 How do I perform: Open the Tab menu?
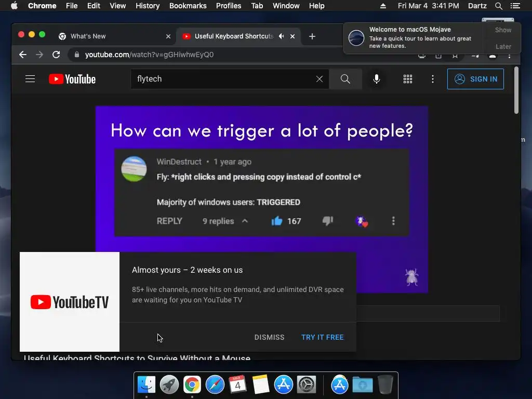click(x=257, y=6)
